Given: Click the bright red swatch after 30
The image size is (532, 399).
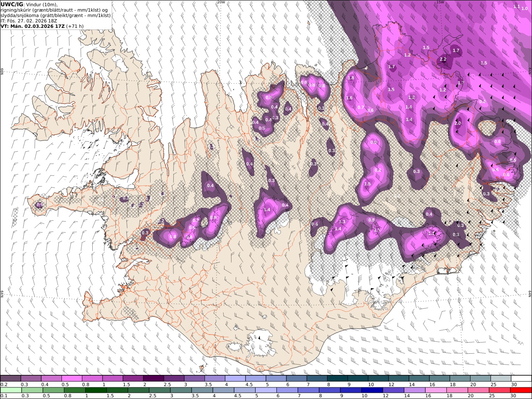Looking at the screenshot, I should point(520,390).
